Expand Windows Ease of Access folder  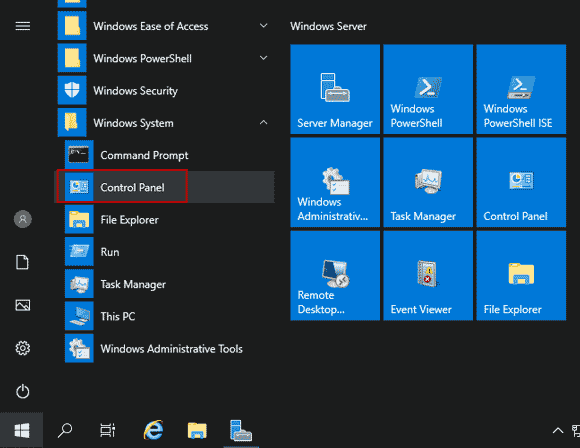263,26
